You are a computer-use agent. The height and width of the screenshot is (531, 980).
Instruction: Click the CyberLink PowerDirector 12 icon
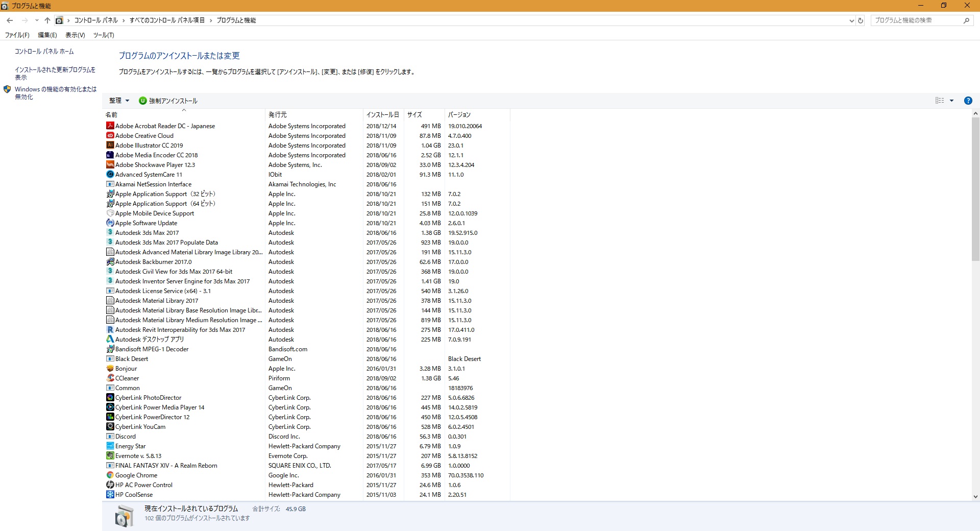(110, 417)
